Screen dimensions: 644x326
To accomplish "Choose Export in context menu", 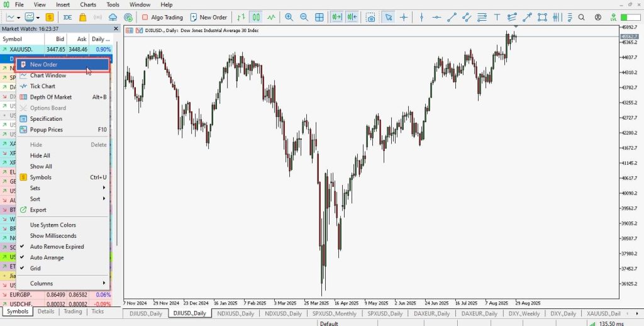I will coord(63,210).
